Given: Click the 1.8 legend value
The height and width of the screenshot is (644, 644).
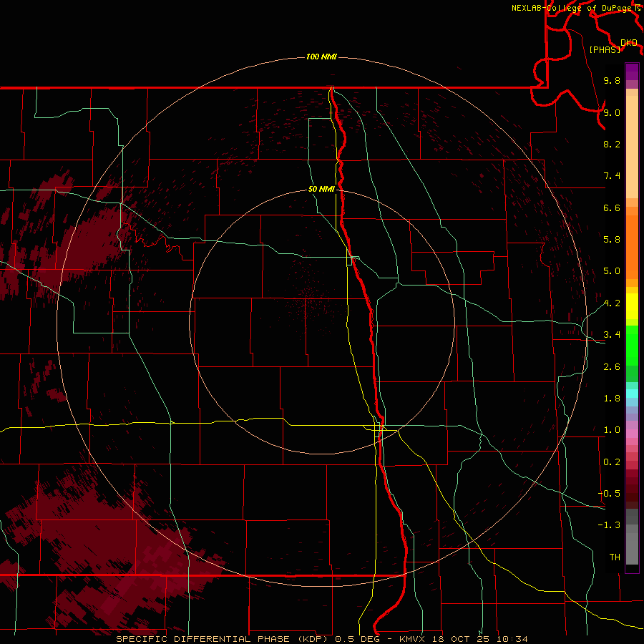Looking at the screenshot, I should [x=612, y=399].
